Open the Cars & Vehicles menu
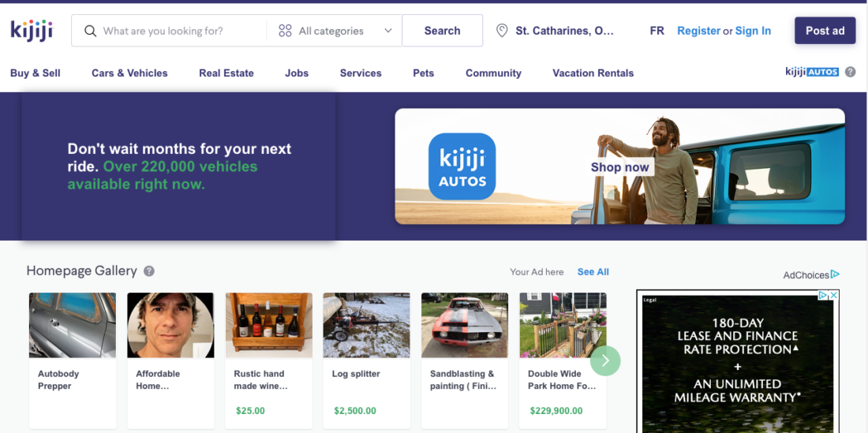Image resolution: width=868 pixels, height=433 pixels. coord(129,73)
